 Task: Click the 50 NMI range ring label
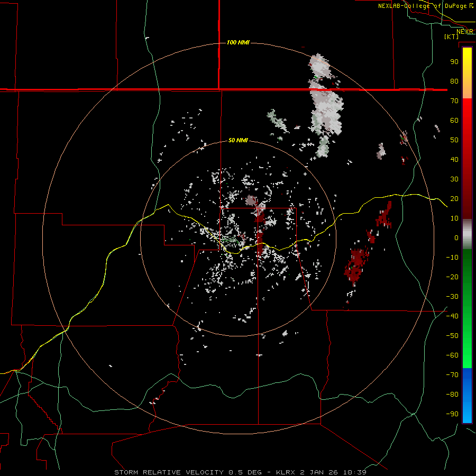[238, 140]
